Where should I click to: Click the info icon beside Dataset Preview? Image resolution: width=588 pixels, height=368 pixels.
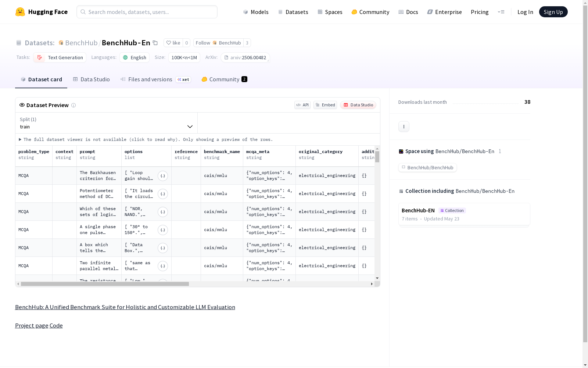pyautogui.click(x=73, y=105)
